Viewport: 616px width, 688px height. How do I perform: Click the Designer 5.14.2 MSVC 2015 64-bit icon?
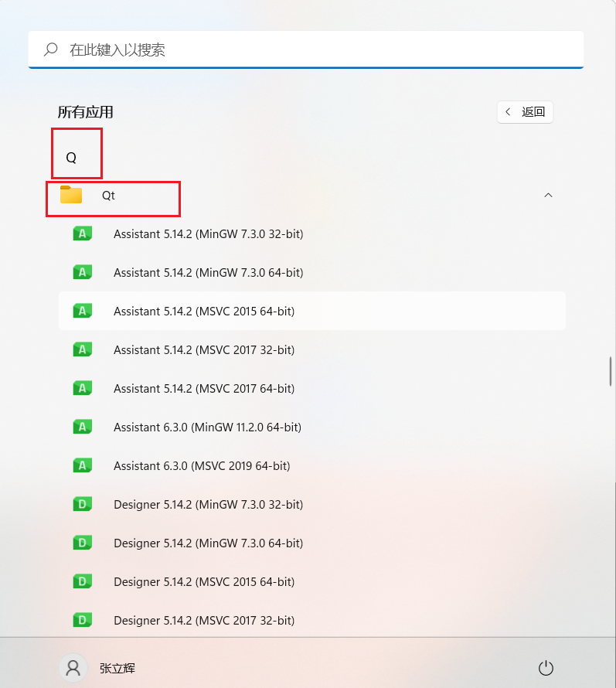83,581
